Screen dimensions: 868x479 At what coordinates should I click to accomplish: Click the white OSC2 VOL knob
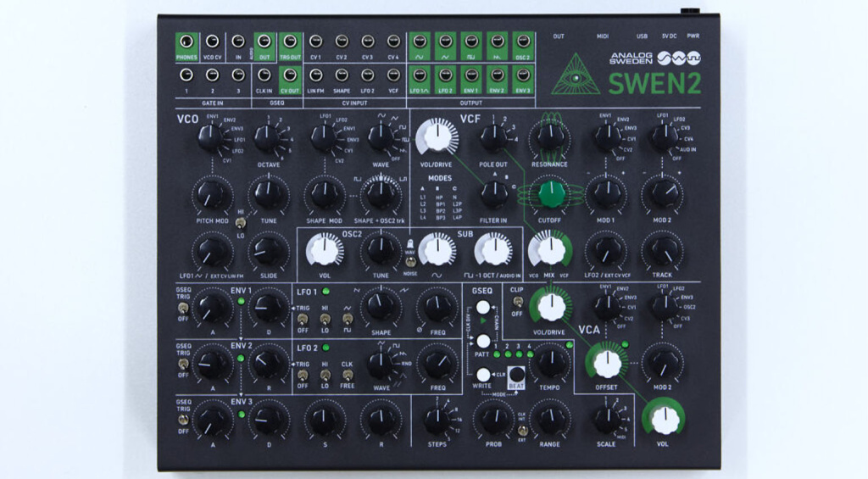click(325, 250)
